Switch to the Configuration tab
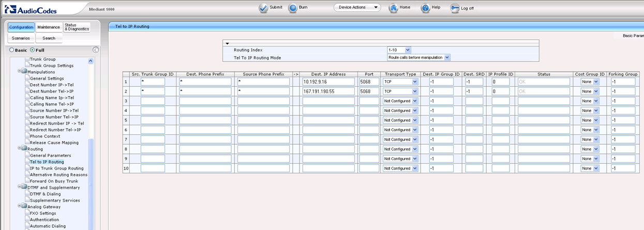This screenshot has height=230, width=644. coord(21,27)
